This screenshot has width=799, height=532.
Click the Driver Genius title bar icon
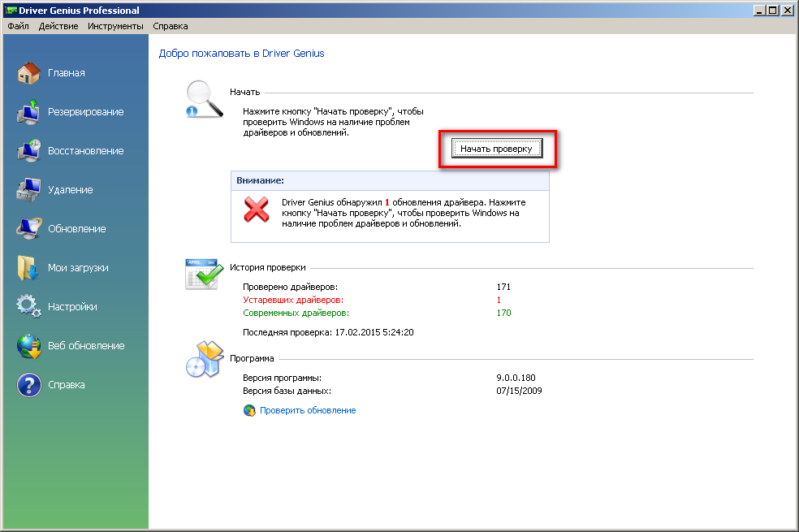[11, 11]
